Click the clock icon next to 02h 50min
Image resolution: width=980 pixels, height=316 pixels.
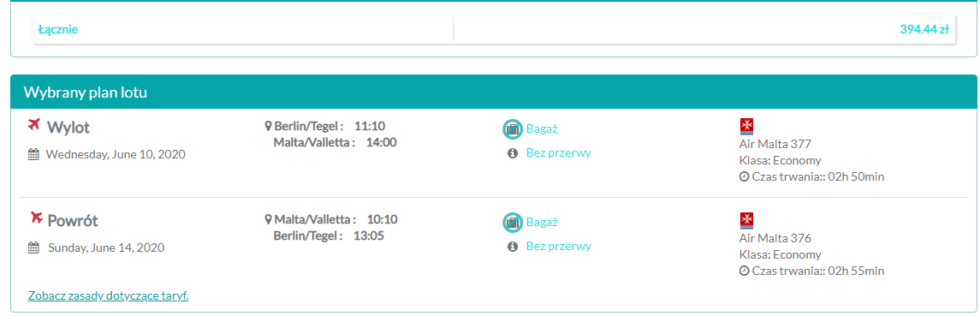click(744, 177)
